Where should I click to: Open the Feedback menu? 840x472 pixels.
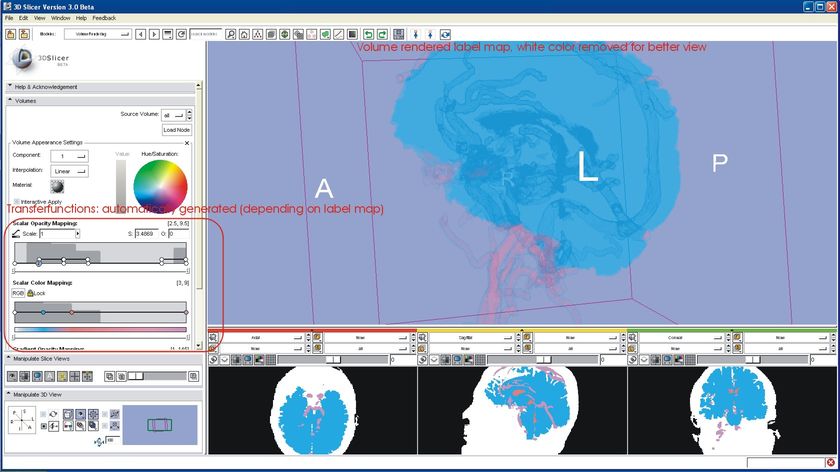click(104, 18)
